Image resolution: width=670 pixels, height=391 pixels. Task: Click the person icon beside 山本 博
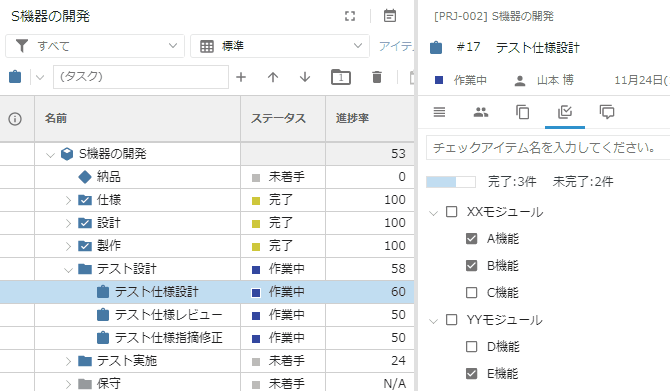[x=520, y=81]
